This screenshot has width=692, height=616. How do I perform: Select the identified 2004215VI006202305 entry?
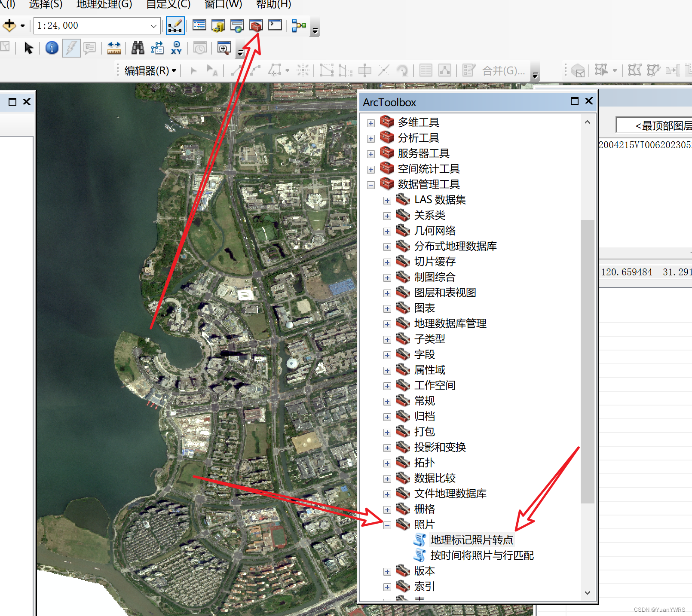click(645, 145)
